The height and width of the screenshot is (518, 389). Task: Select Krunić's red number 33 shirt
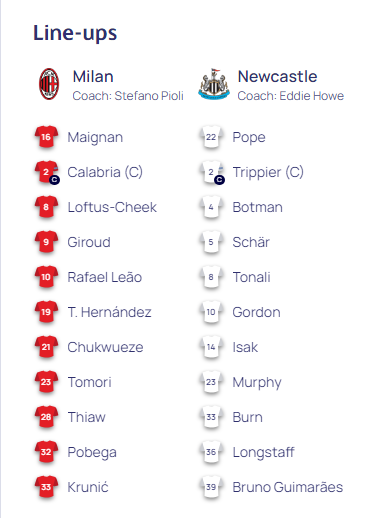point(46,487)
